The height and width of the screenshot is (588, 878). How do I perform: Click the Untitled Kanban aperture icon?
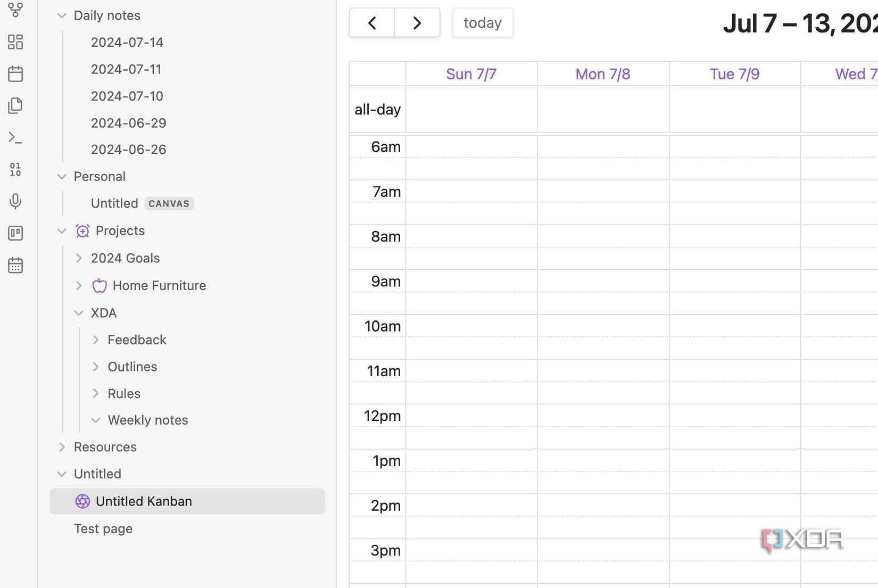click(x=82, y=501)
